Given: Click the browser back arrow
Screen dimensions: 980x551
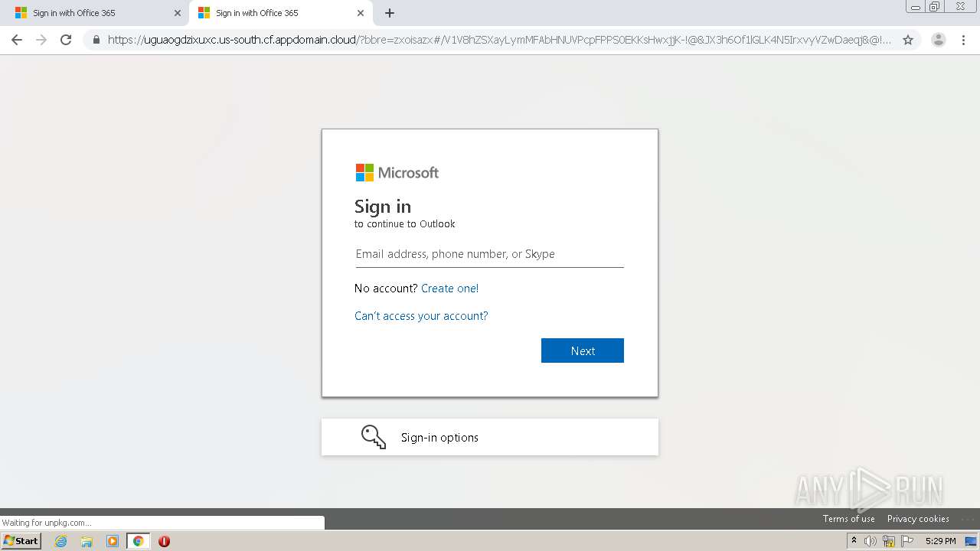Looking at the screenshot, I should pyautogui.click(x=17, y=40).
